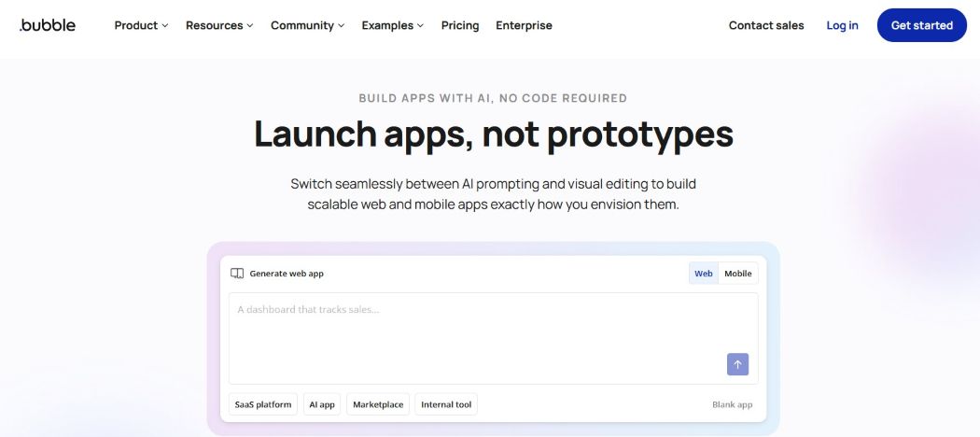Click the purple arrow submit button
980x437 pixels.
click(737, 364)
